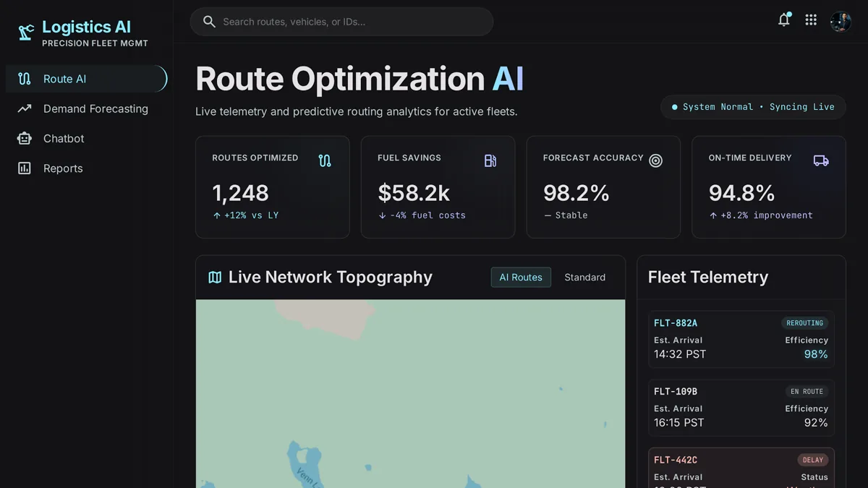Click the Fuel Savings gas pump icon
The height and width of the screenshot is (488, 868).
point(490,160)
